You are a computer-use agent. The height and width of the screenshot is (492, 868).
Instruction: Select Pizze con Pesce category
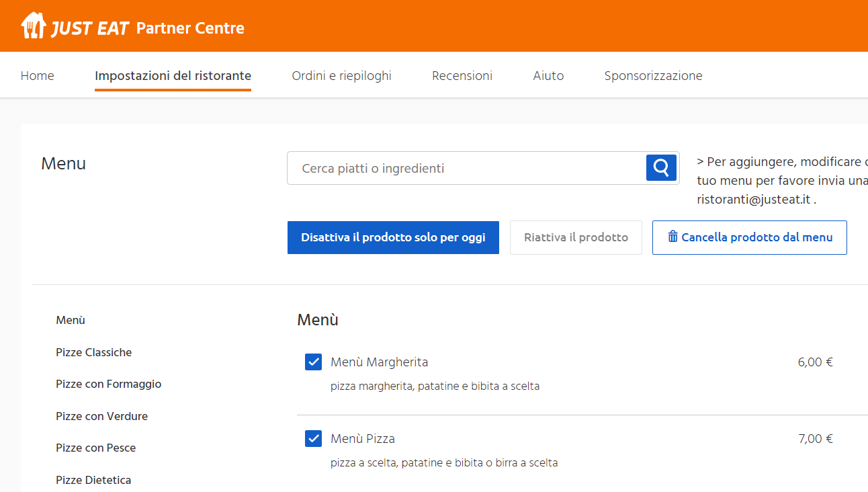tap(95, 448)
